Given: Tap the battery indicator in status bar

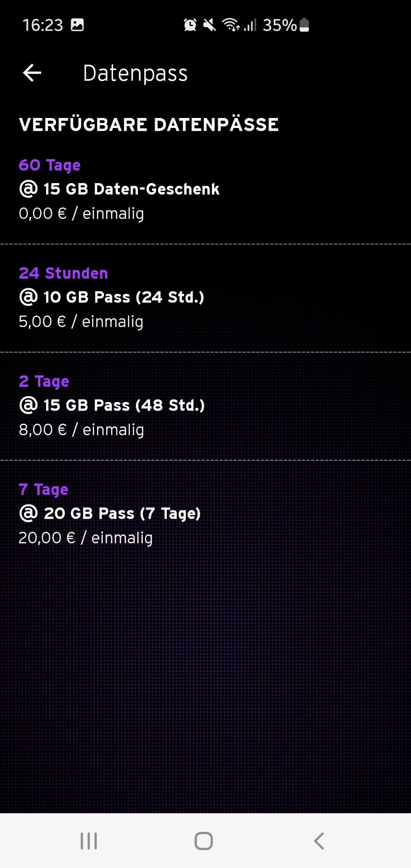Looking at the screenshot, I should pos(304,25).
